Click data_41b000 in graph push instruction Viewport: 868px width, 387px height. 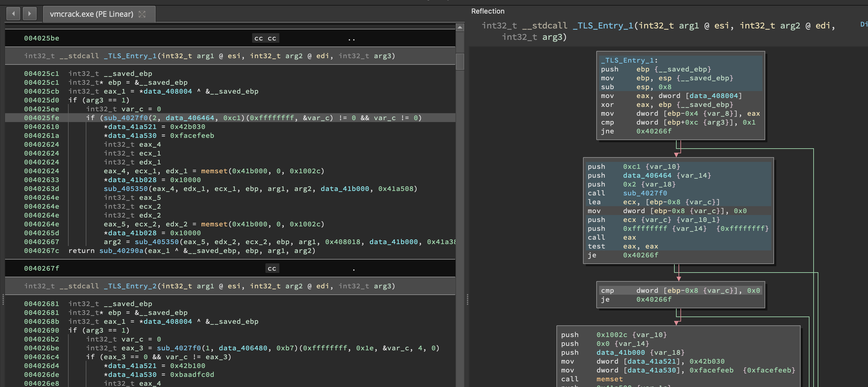(621, 352)
